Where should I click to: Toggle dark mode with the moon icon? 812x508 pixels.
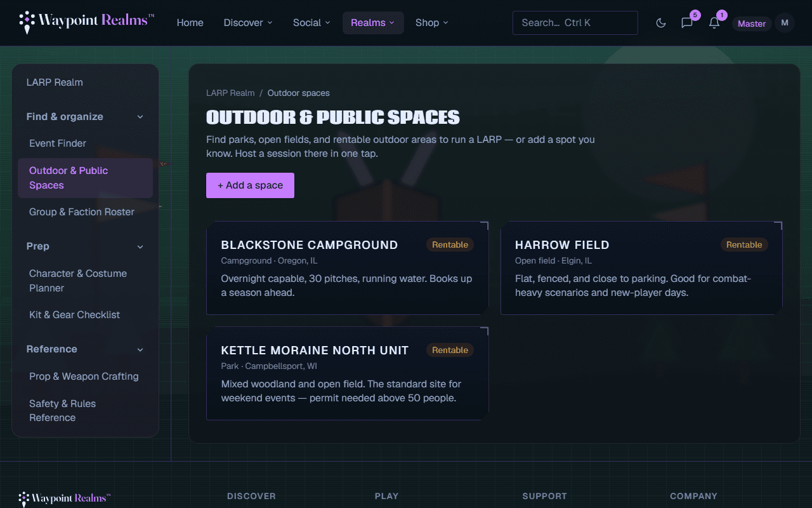[x=661, y=23]
